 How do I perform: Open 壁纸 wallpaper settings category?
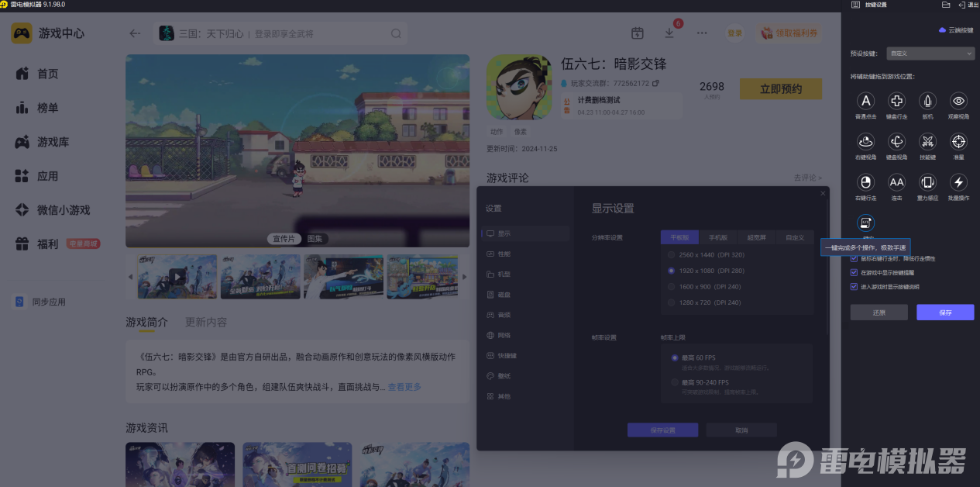point(525,375)
